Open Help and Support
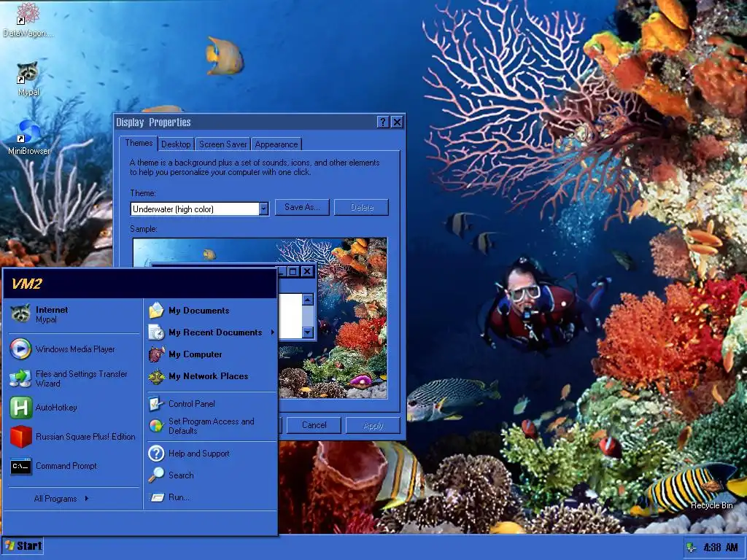Image resolution: width=747 pixels, height=560 pixels. [x=212, y=454]
